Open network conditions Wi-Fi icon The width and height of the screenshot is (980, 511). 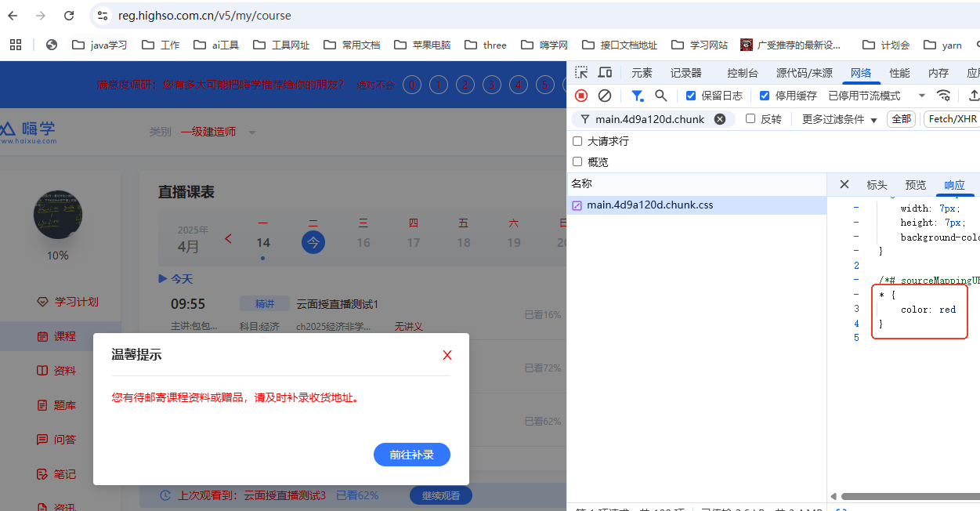point(944,96)
